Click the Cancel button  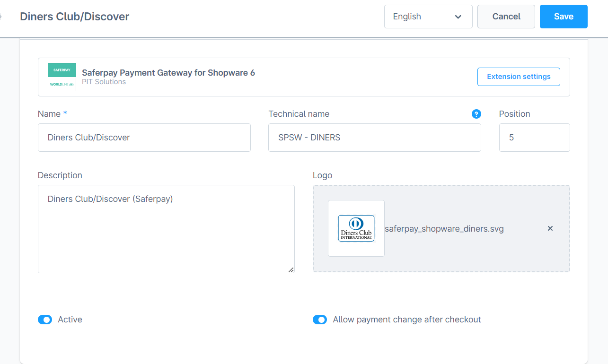(506, 17)
